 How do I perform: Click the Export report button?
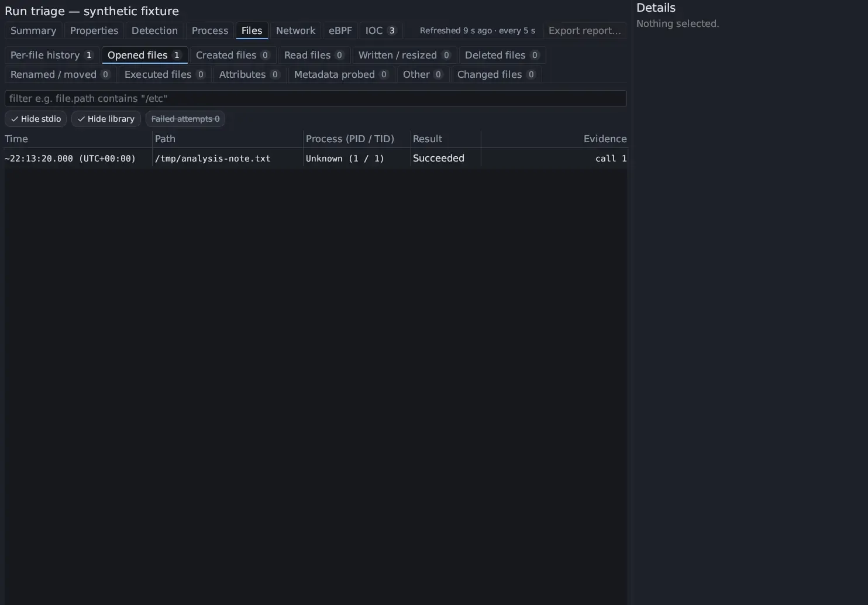pos(585,31)
